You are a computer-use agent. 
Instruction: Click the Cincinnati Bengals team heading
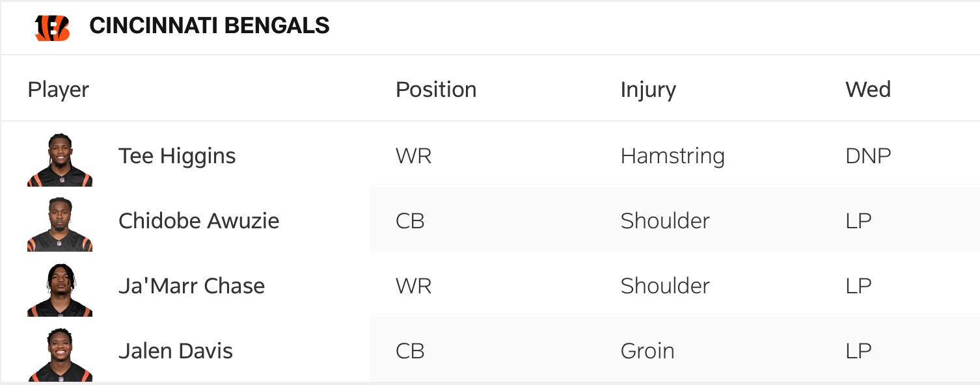[x=209, y=26]
